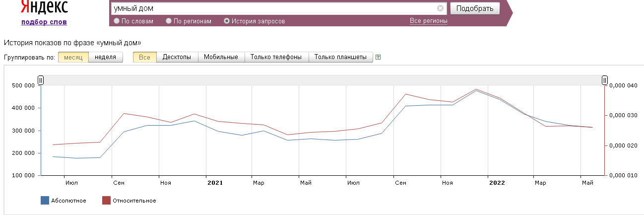Select the По словам radio button
644x215 pixels.
point(117,21)
